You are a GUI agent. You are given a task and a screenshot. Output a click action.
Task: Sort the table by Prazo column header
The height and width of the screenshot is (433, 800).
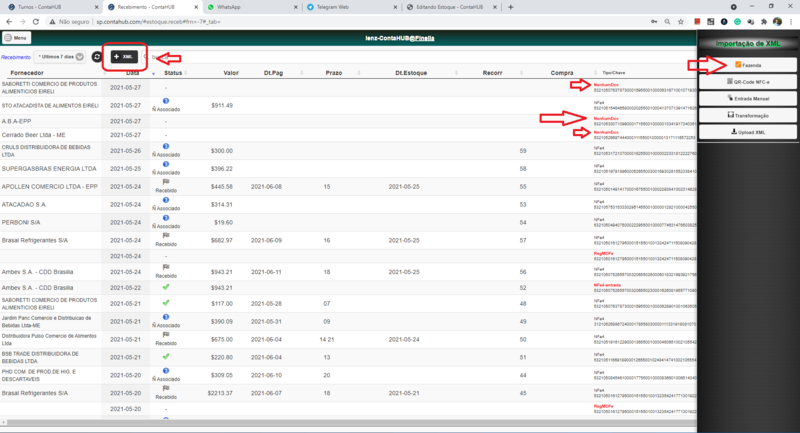point(334,73)
